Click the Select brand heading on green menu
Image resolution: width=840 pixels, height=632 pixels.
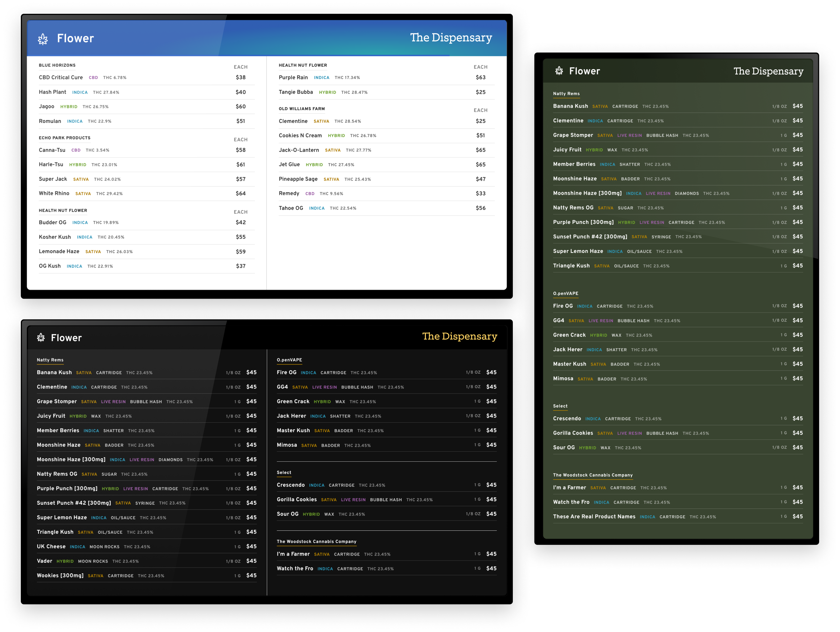pyautogui.click(x=560, y=406)
